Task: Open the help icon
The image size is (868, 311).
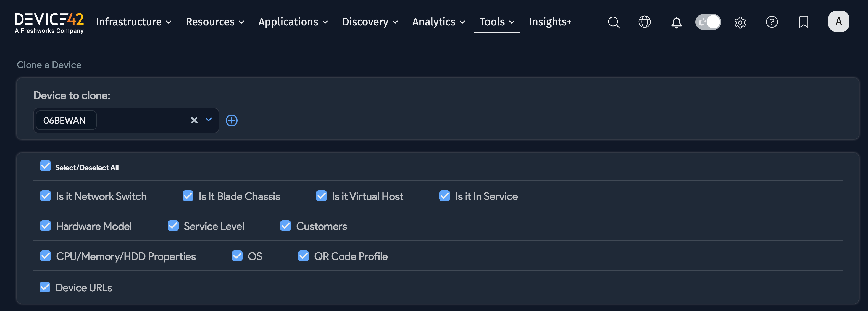Action: [772, 22]
